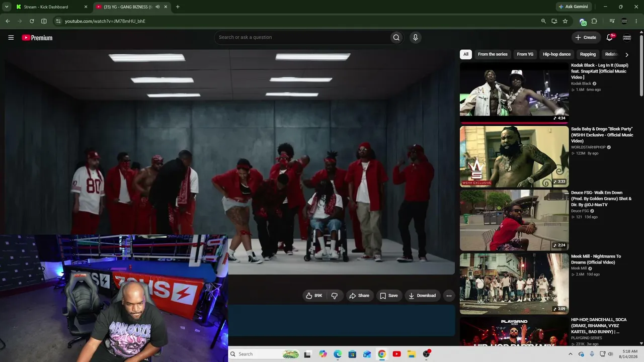Open Chrome extensions puzzle menu

pos(594,21)
